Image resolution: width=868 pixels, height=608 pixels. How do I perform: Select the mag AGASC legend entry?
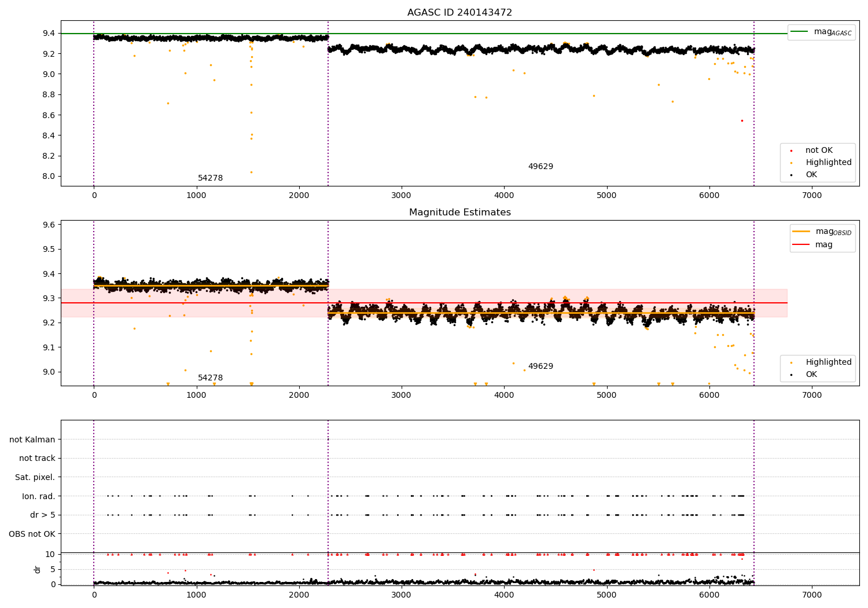point(821,32)
